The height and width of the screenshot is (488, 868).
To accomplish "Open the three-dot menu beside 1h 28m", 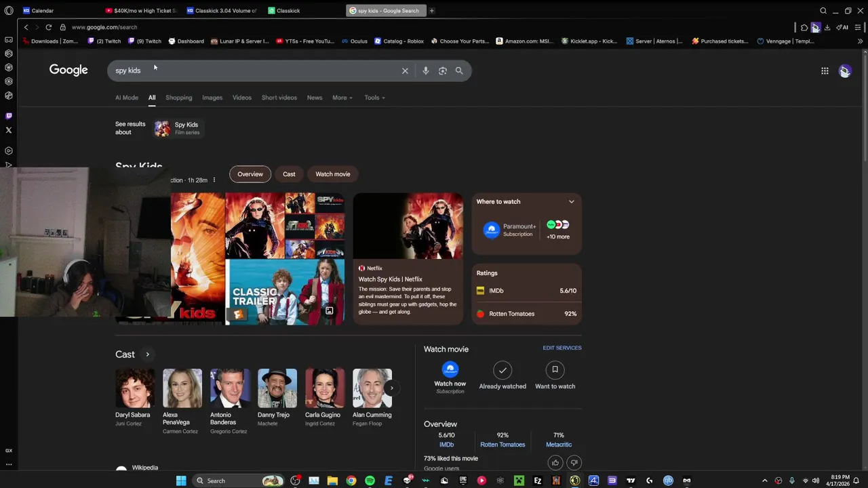I will [x=214, y=180].
